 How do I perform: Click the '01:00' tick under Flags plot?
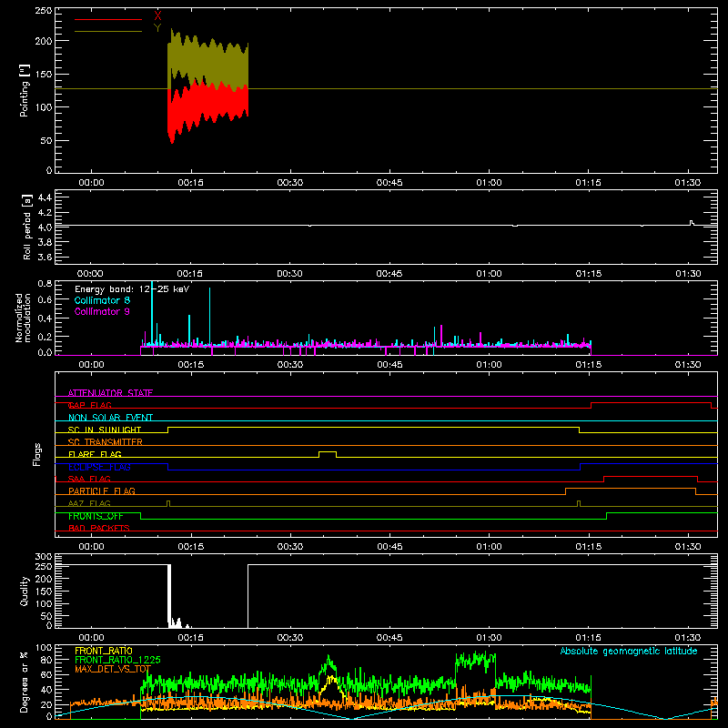click(489, 547)
